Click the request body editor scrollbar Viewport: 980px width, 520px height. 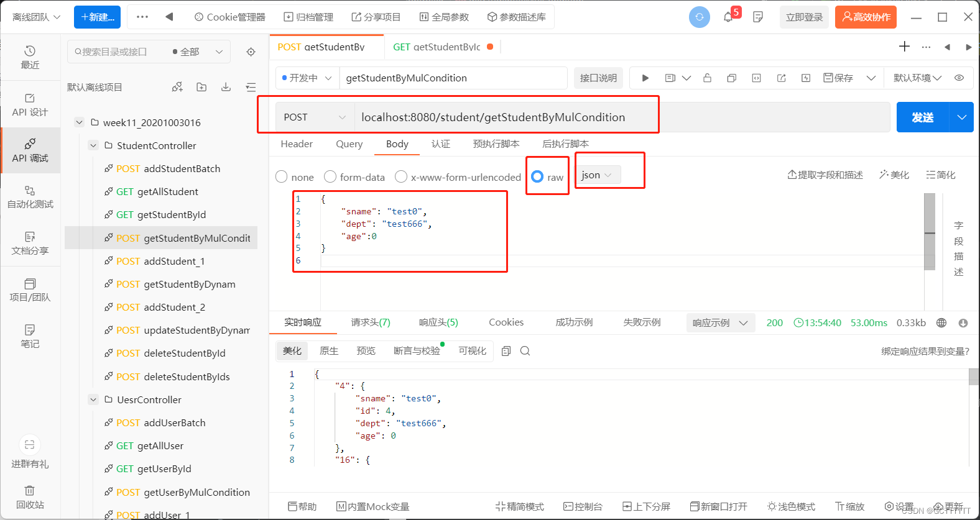pyautogui.click(x=930, y=231)
